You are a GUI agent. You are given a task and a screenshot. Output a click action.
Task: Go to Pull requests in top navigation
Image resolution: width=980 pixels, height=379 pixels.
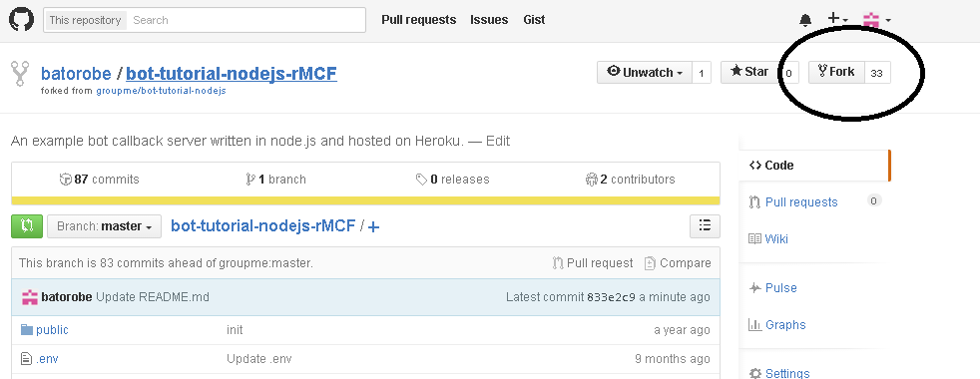[419, 20]
